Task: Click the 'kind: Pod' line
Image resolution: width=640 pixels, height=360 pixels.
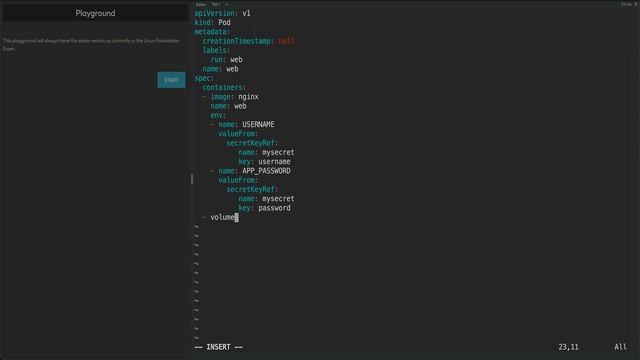Action: point(212,22)
